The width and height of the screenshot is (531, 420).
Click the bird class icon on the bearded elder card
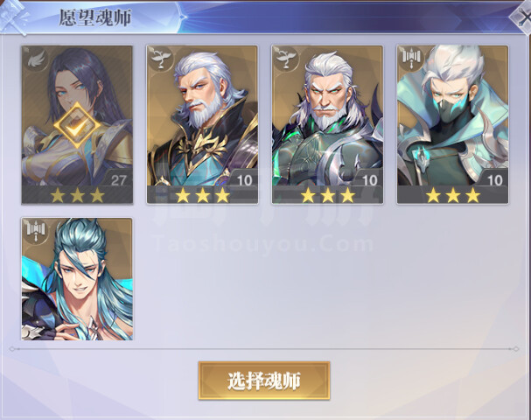tap(161, 59)
